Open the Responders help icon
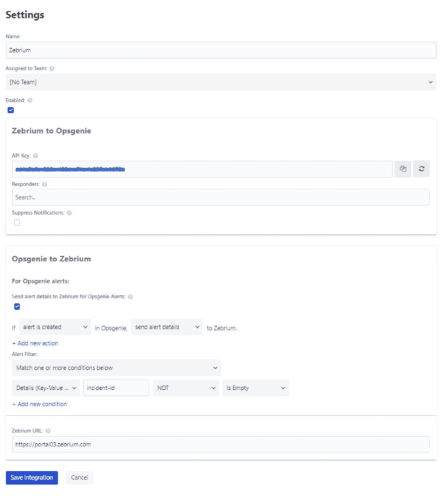The width and height of the screenshot is (448, 496). coord(44,183)
